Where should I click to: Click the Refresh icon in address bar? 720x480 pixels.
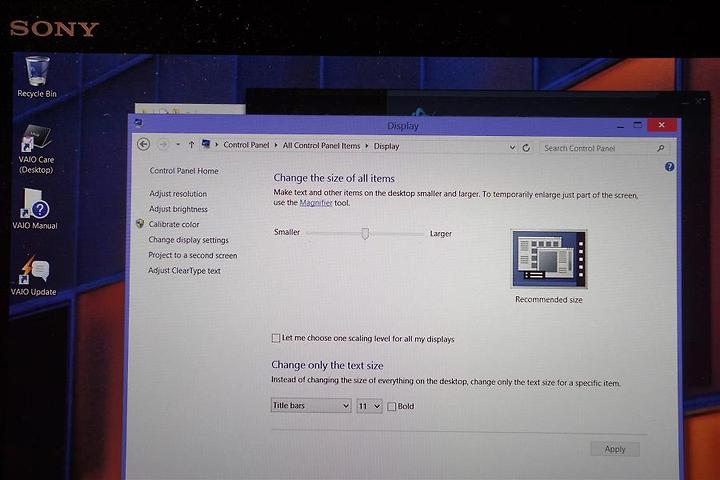[x=526, y=148]
